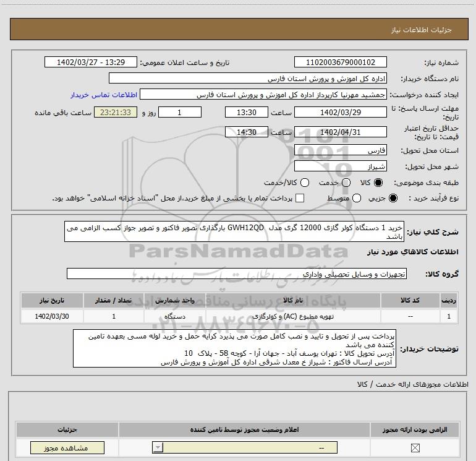Viewport: 476px width, 461px height.
Task: Click الزامی بودن ارائه مجوز header
Action: 415,429
